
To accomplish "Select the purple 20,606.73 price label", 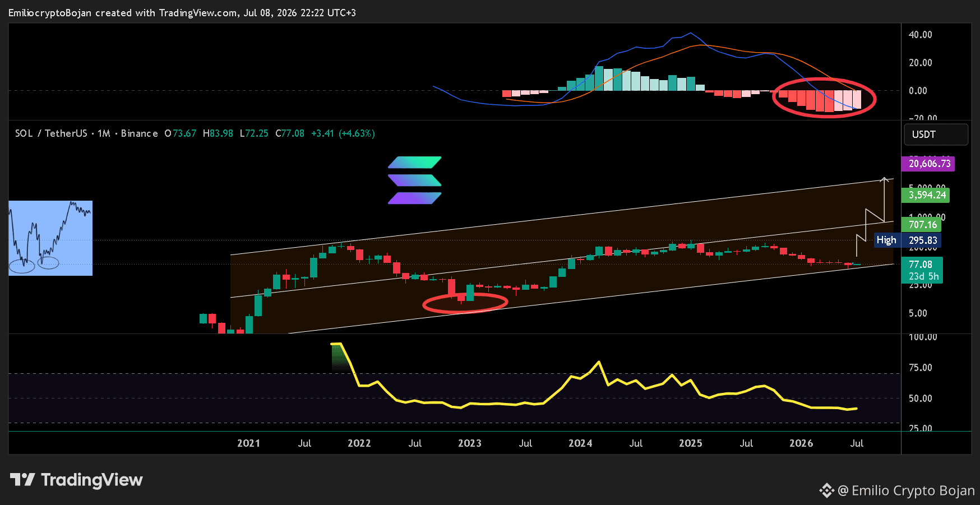I will point(928,164).
